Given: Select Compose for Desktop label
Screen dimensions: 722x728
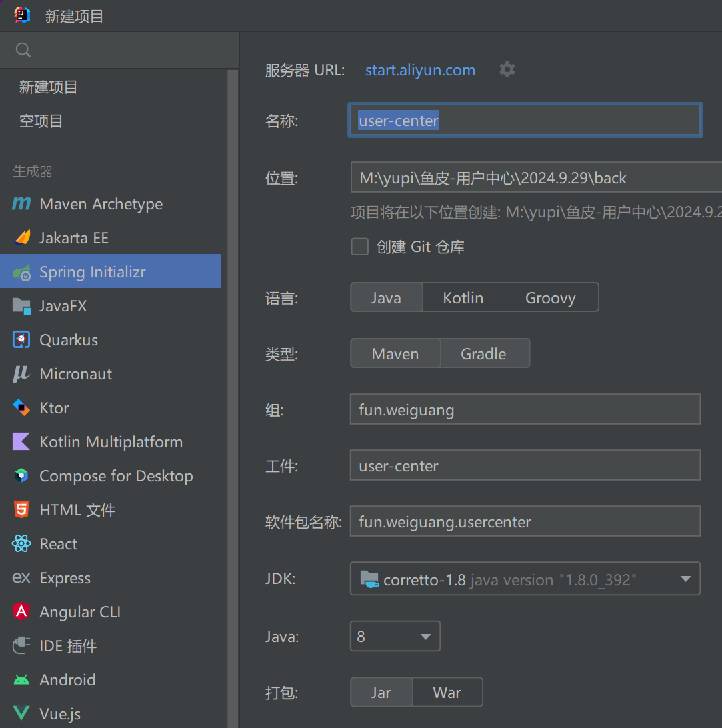Looking at the screenshot, I should 117,476.
